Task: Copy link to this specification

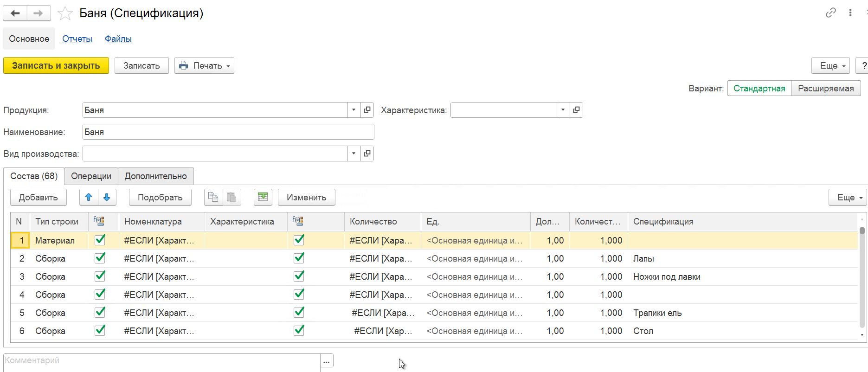Action: click(830, 13)
